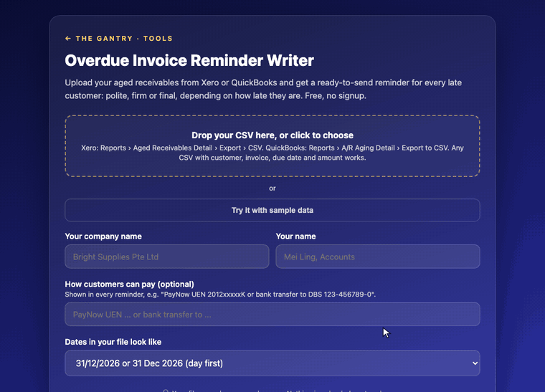Click the 'Dates in your file look like' label
Image resolution: width=545 pixels, height=392 pixels.
(x=113, y=342)
